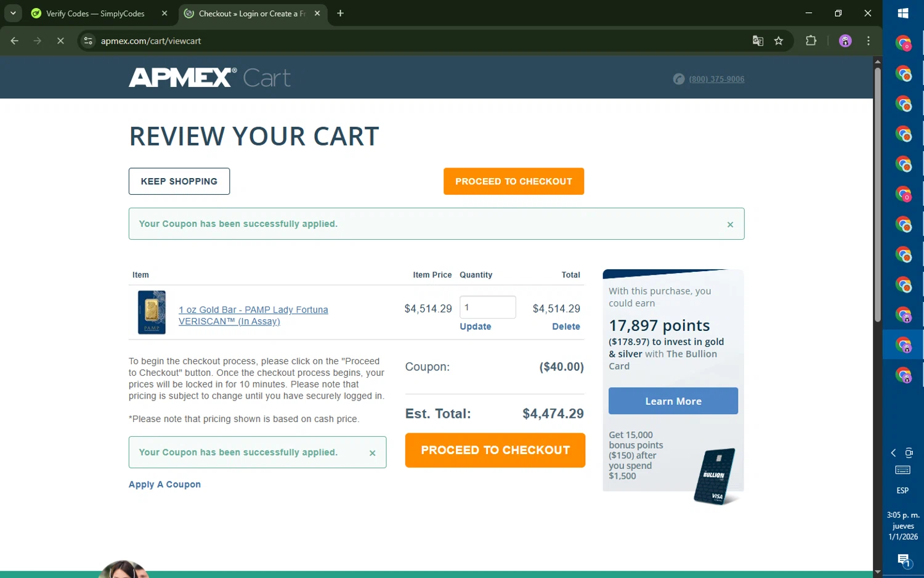Click the bottom Proceed to Checkout button
This screenshot has height=578, width=924.
point(495,450)
